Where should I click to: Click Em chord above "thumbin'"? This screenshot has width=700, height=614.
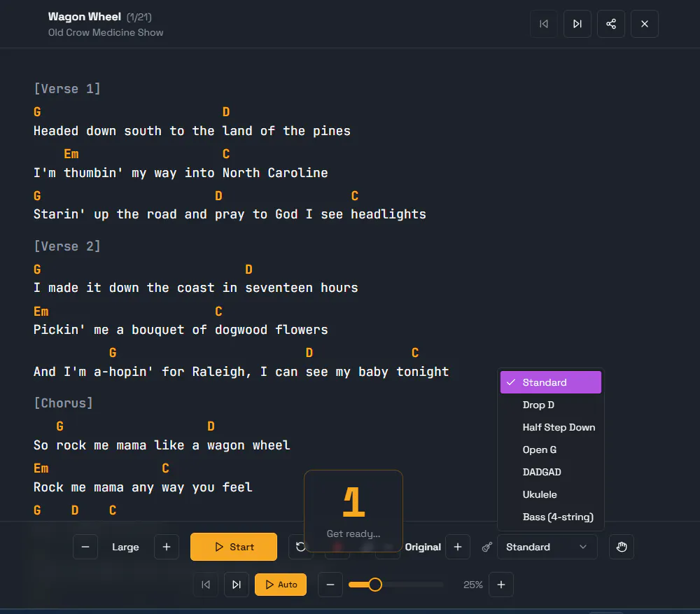pyautogui.click(x=71, y=154)
